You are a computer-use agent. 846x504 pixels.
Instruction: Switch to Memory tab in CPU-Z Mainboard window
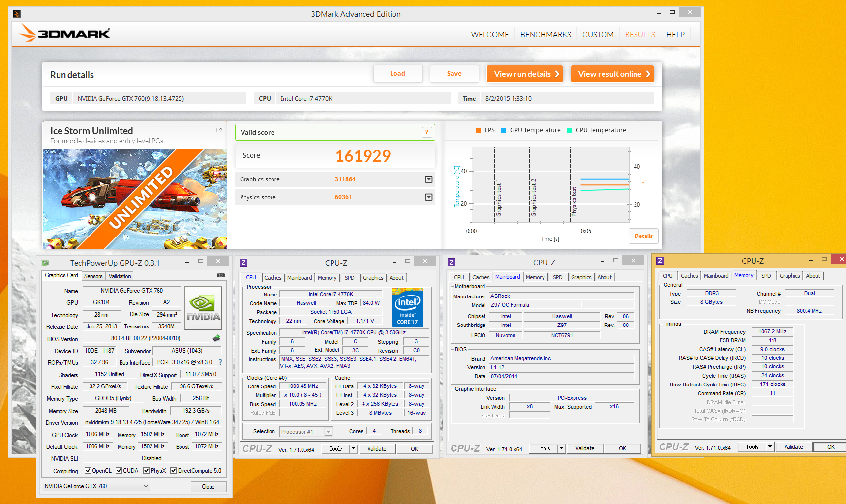[535, 277]
